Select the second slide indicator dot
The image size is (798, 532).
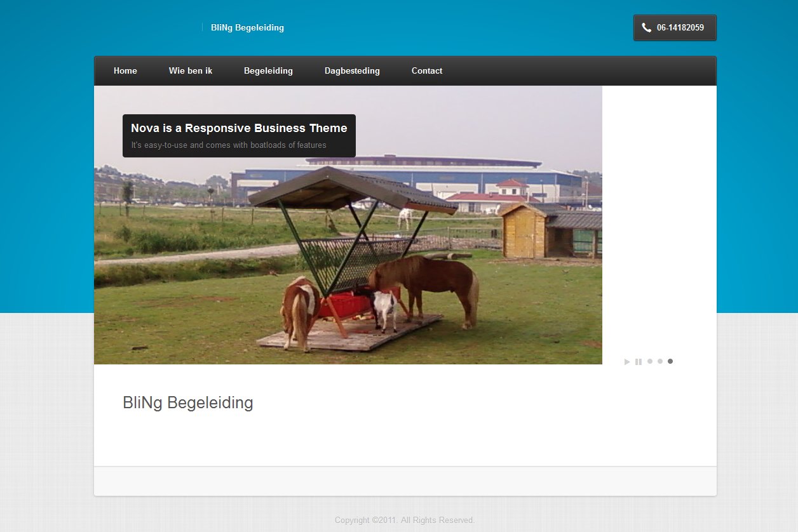click(x=660, y=361)
